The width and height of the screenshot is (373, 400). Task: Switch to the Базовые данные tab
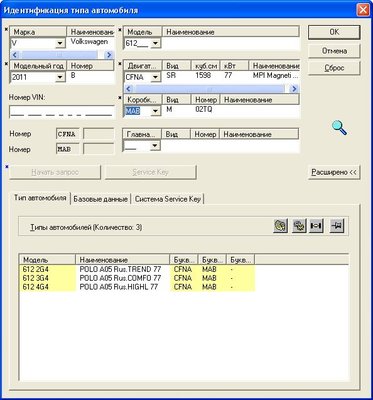tap(100, 199)
